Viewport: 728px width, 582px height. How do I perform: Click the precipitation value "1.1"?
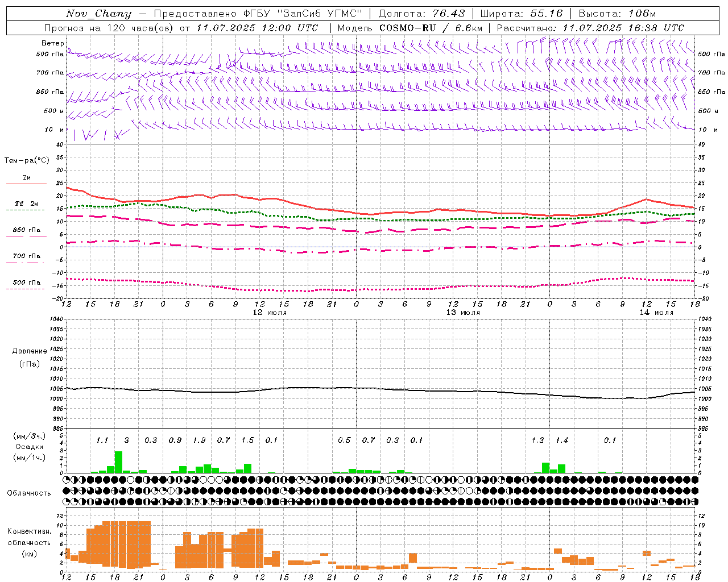click(102, 440)
